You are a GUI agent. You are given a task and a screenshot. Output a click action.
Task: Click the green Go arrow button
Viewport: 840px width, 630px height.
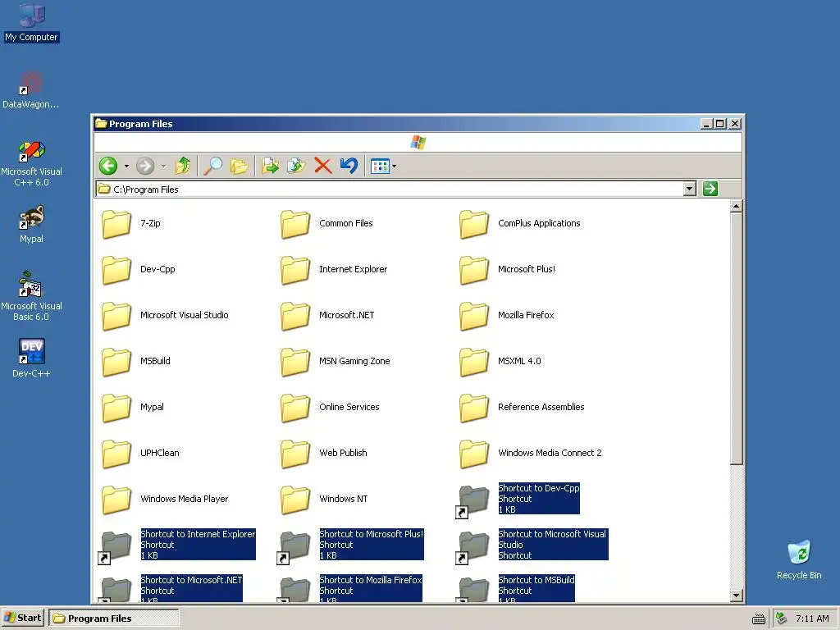pyautogui.click(x=710, y=189)
